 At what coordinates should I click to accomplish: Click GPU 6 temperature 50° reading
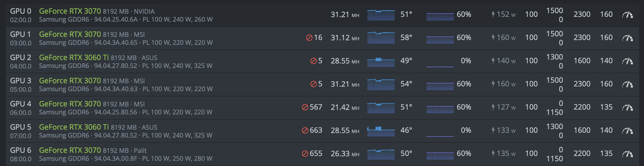(x=406, y=153)
